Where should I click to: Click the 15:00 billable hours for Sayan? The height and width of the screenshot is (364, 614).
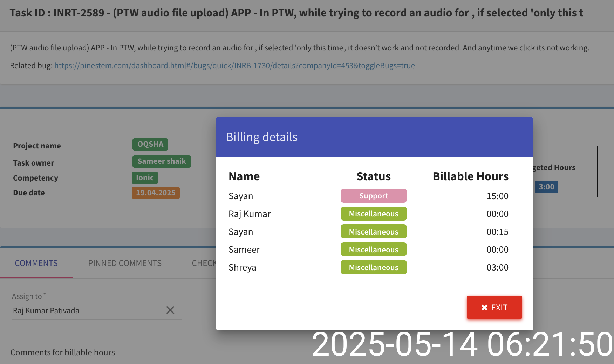(x=497, y=196)
